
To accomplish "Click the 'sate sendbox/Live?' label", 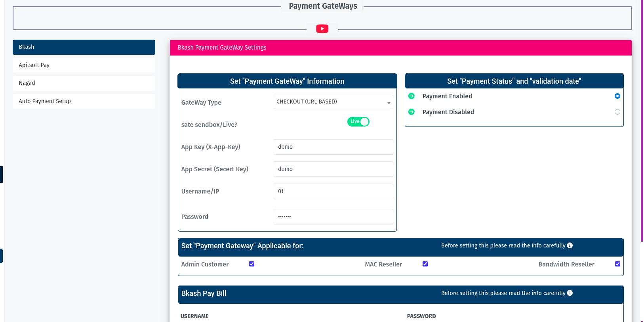I will pos(209,125).
